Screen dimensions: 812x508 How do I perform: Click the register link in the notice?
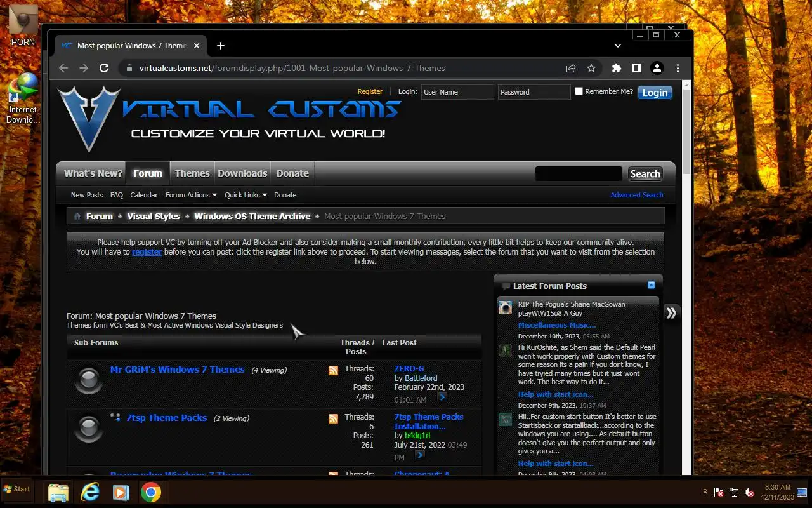pyautogui.click(x=147, y=252)
